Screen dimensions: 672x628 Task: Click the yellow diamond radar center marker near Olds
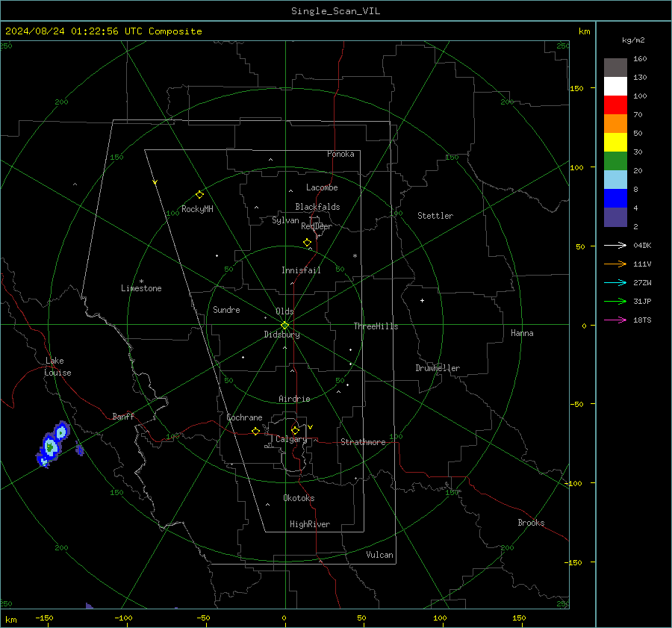pyautogui.click(x=284, y=325)
